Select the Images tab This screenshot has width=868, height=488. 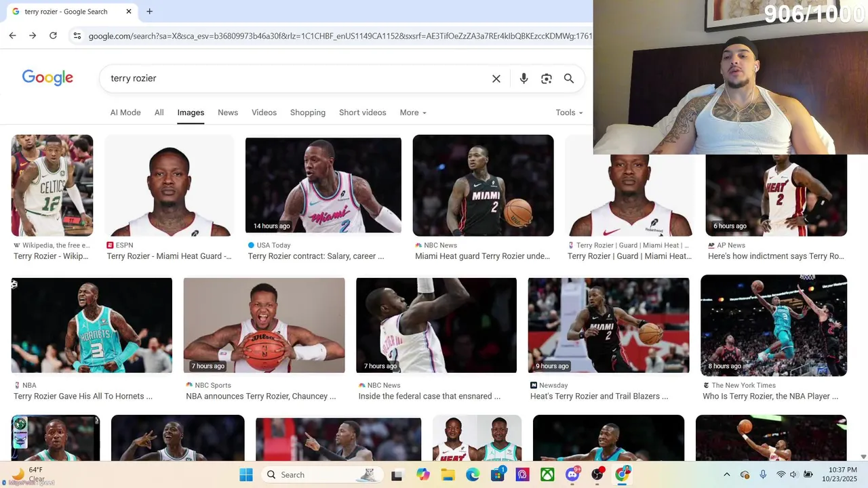click(191, 113)
